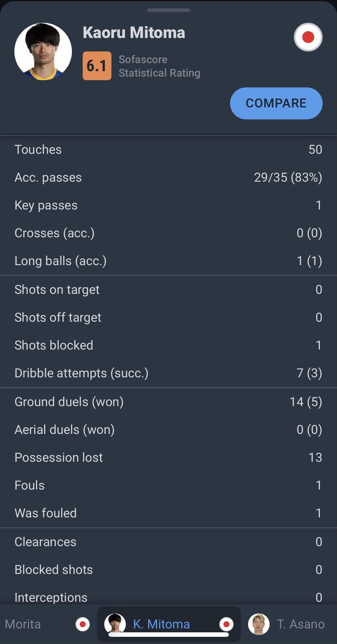This screenshot has height=644, width=337.
Task: Tap K. Mitoma tab at bottom
Action: click(x=161, y=624)
